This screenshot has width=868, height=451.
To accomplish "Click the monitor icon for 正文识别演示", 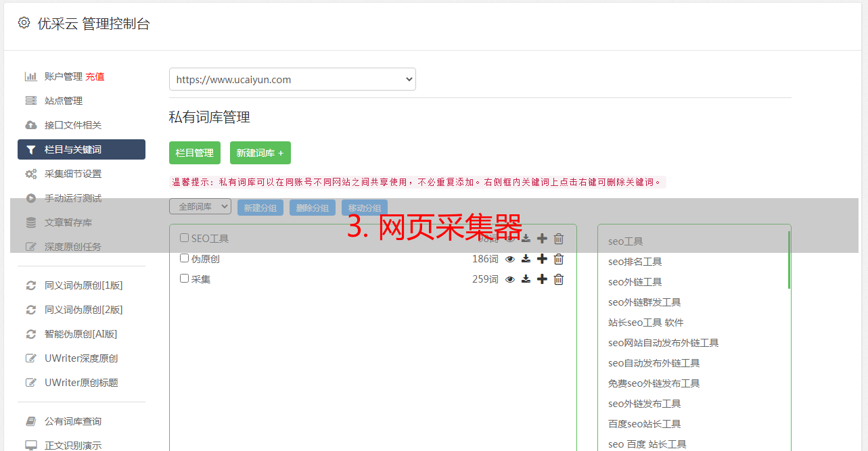I will tap(31, 446).
